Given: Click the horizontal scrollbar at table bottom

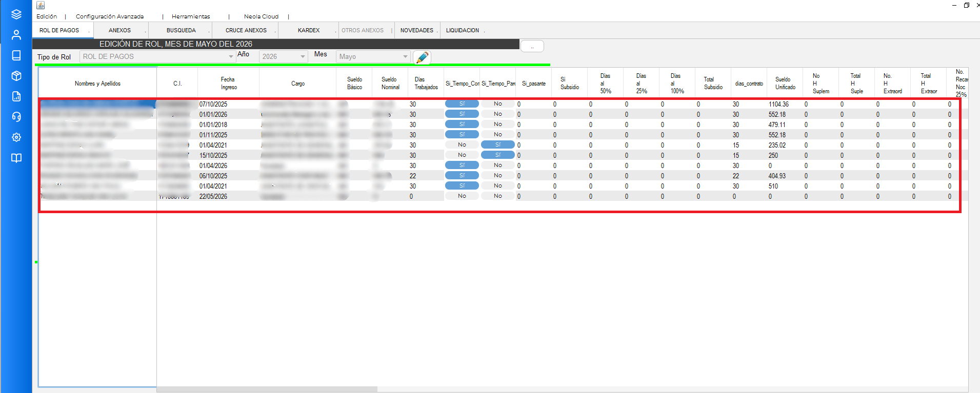Looking at the screenshot, I should (562, 389).
